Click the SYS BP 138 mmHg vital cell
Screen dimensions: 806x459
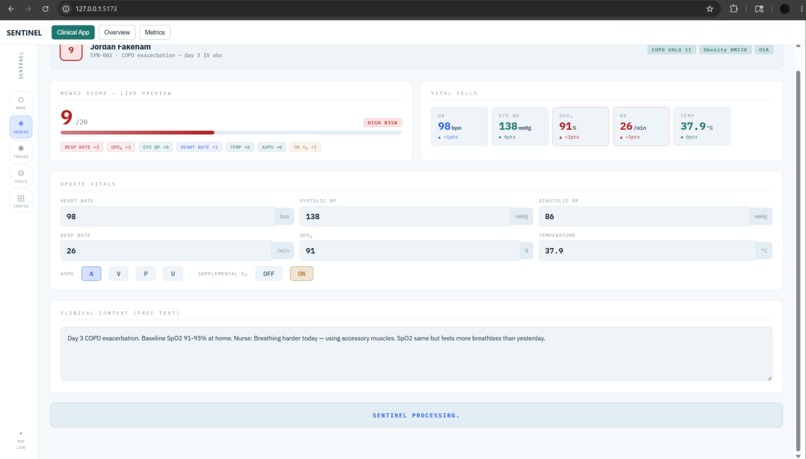tap(520, 126)
